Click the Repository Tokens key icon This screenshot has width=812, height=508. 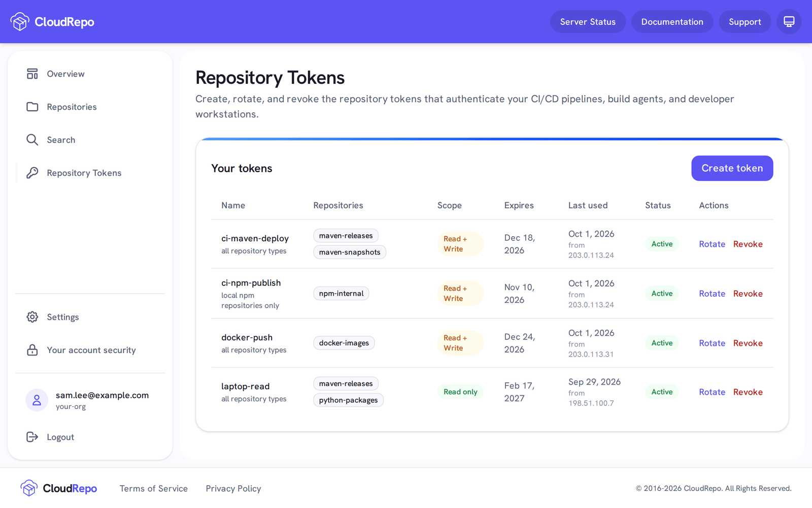(x=32, y=173)
